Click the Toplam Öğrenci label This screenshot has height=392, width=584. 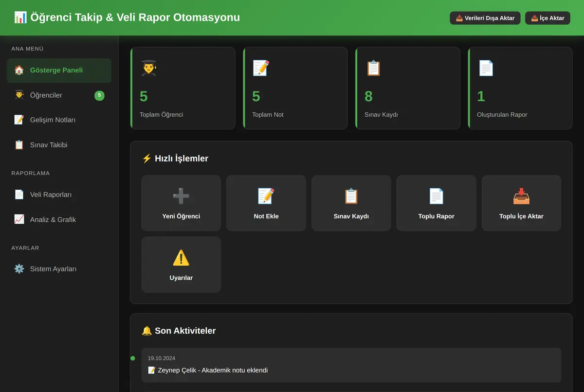point(161,115)
